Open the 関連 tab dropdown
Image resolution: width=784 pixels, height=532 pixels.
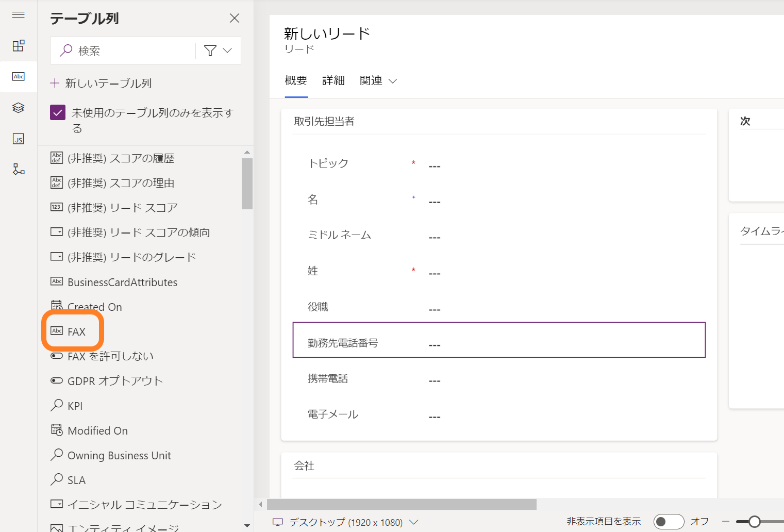coord(378,80)
